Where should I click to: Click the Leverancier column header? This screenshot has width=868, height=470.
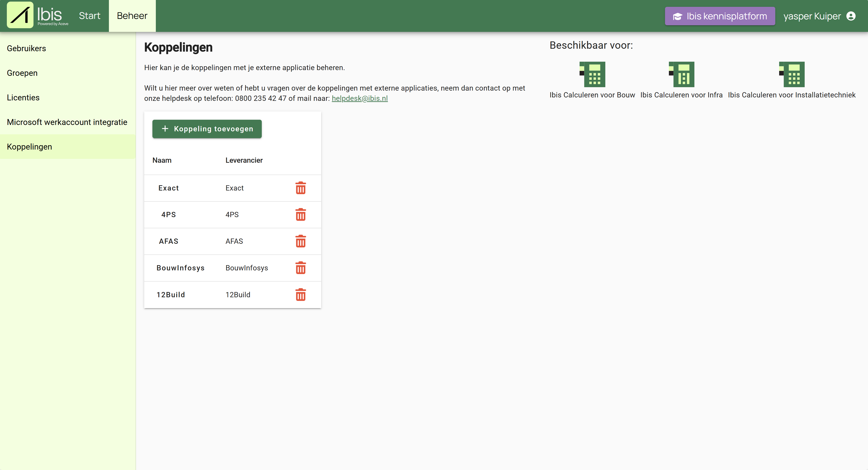(x=244, y=160)
